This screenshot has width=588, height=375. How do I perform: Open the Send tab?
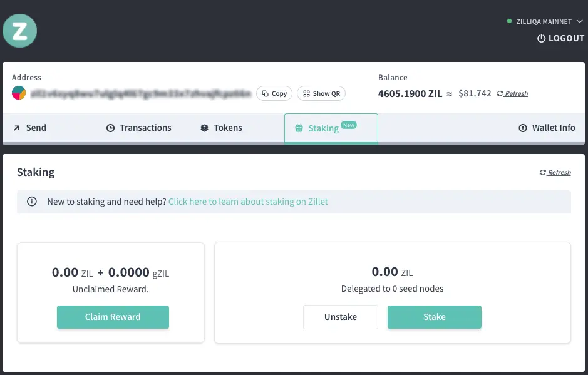30,128
